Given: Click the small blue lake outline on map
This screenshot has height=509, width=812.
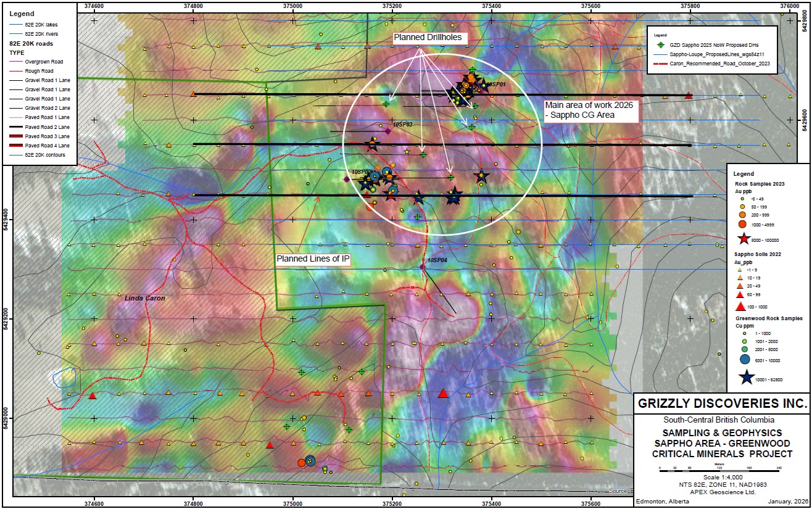Looking at the screenshot, I should point(64,377).
